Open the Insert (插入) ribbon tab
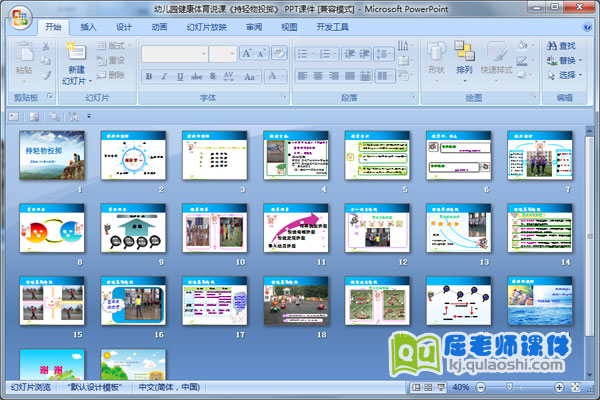The height and width of the screenshot is (400, 600). pyautogui.click(x=89, y=27)
